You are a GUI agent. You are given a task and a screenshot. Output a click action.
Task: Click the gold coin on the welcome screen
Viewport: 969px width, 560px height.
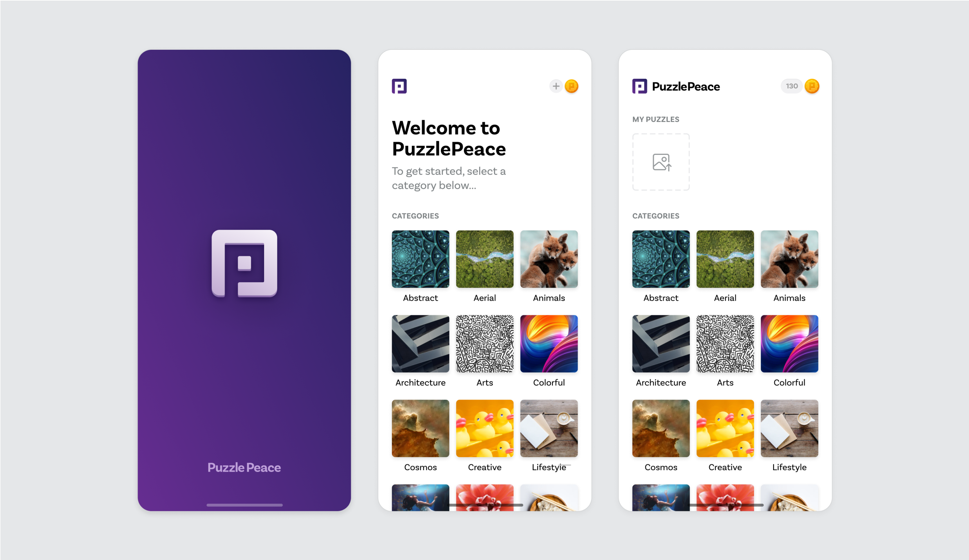[x=571, y=86]
